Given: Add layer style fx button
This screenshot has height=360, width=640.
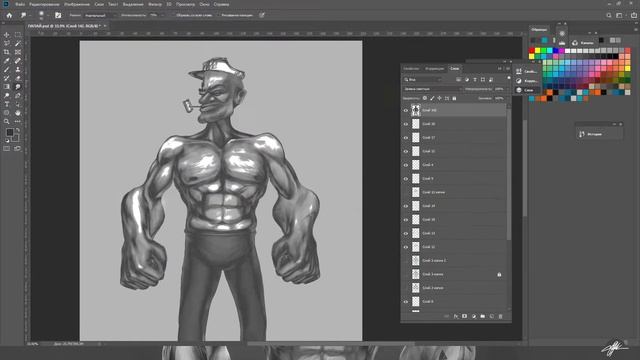Looking at the screenshot, I should click(456, 316).
